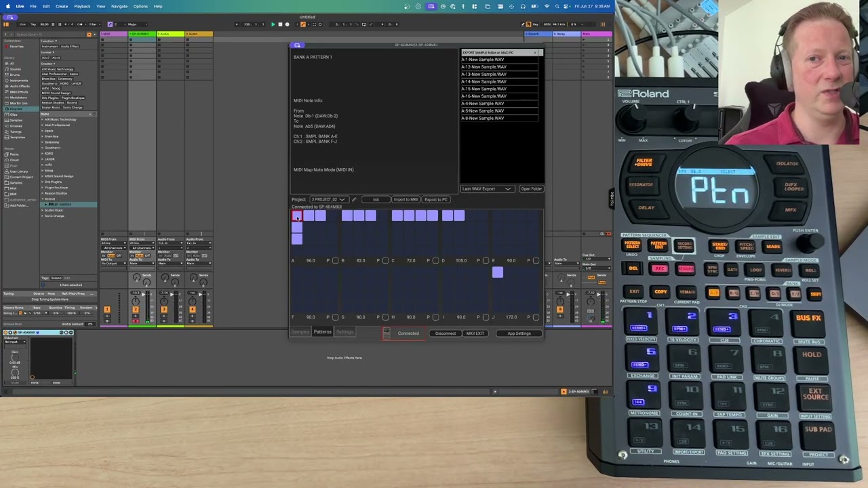868x488 pixels.
Task: Toggle the P checkbox for bank E
Action: (x=536, y=260)
